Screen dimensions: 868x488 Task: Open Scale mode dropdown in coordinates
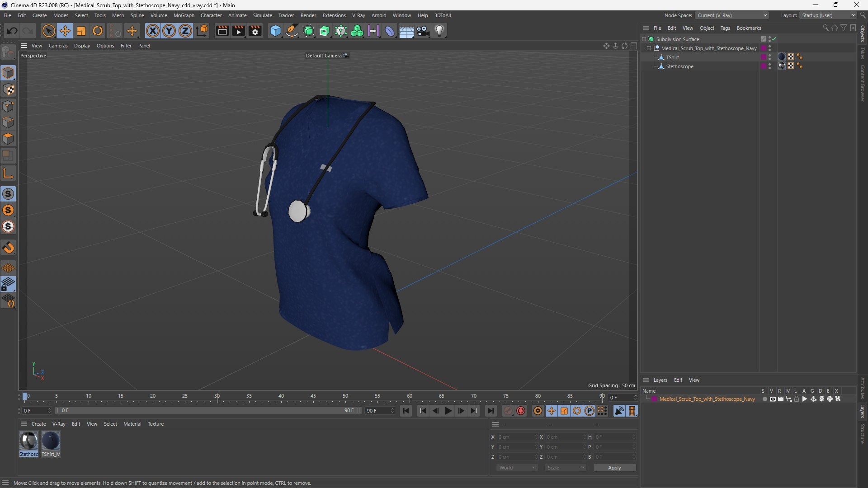pyautogui.click(x=565, y=468)
